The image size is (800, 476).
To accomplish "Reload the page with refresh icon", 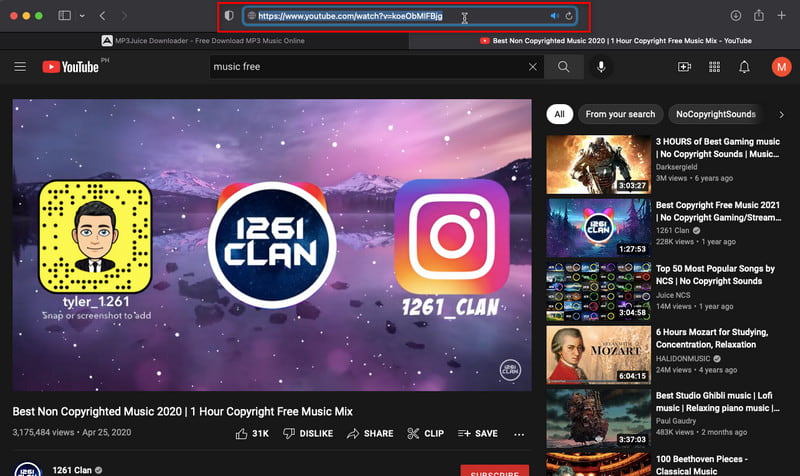I will 568,16.
